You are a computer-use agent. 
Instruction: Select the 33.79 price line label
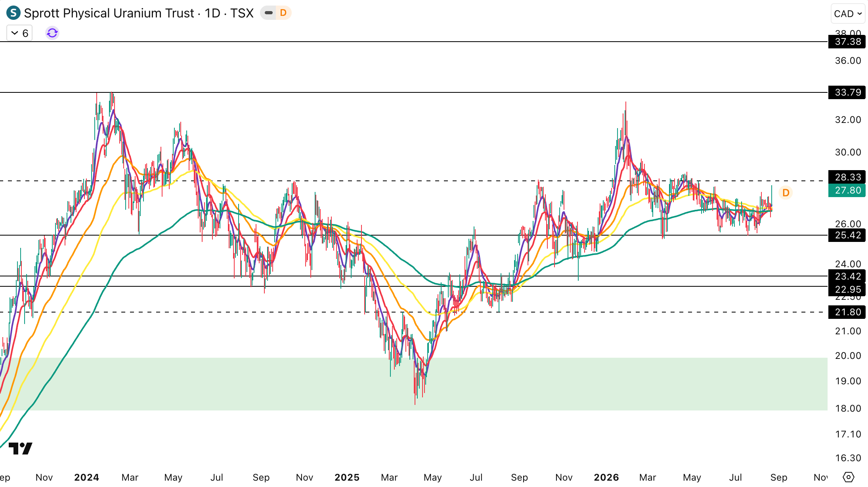(x=847, y=92)
